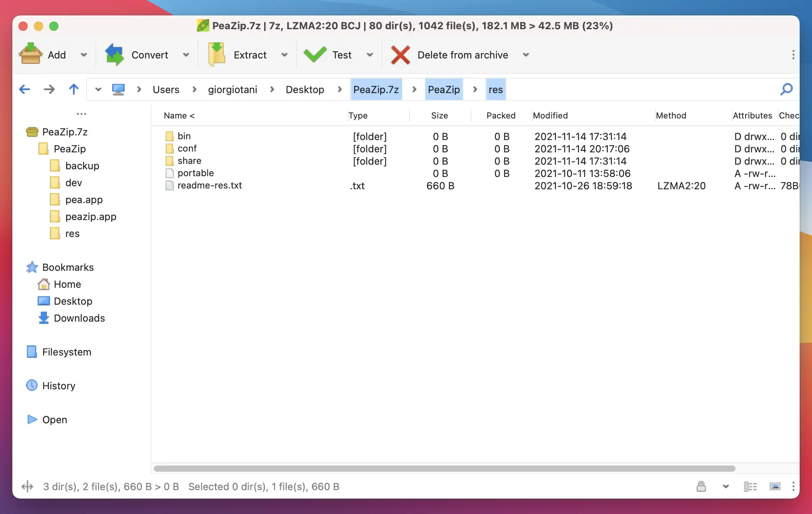The width and height of the screenshot is (812, 514).
Task: Click the Navigate up directory icon
Action: (x=73, y=89)
